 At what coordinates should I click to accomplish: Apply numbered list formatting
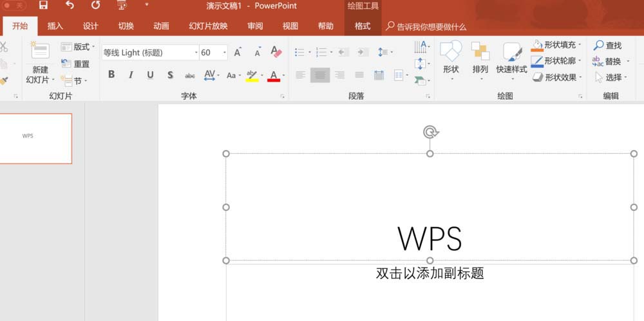coord(321,52)
